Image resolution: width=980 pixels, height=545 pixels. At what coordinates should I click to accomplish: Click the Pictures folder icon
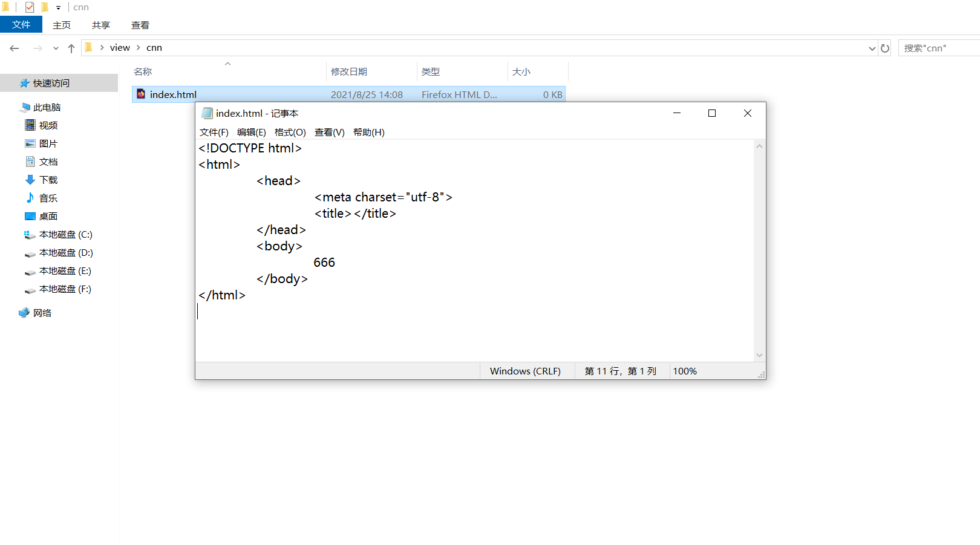pyautogui.click(x=30, y=143)
